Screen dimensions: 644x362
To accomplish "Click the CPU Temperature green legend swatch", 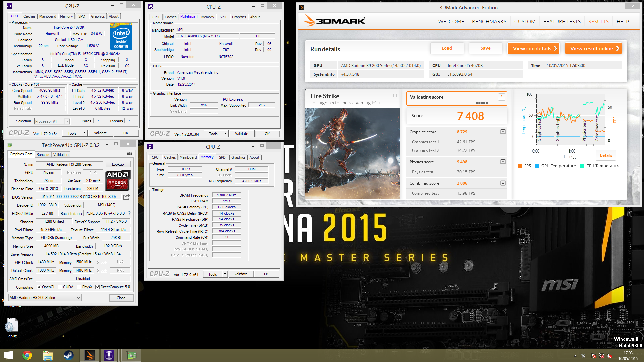I will (x=582, y=166).
